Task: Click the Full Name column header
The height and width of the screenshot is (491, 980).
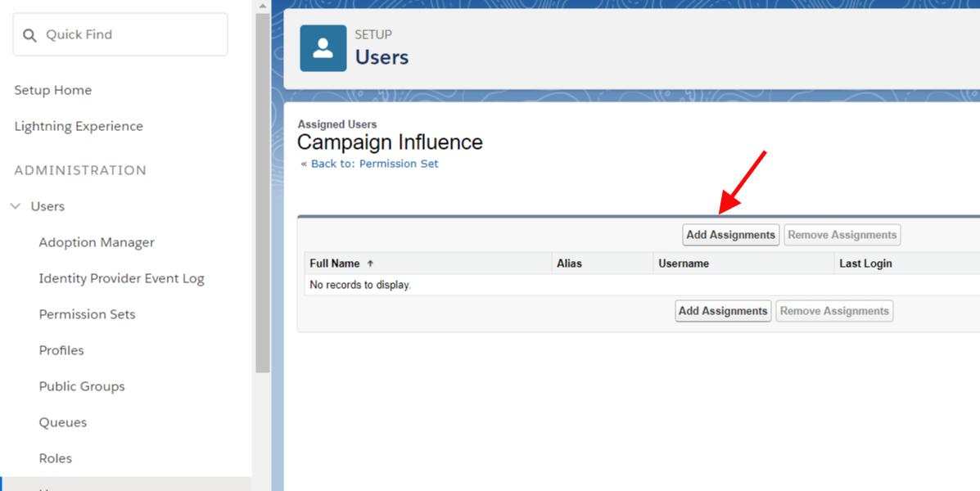Action: (334, 263)
